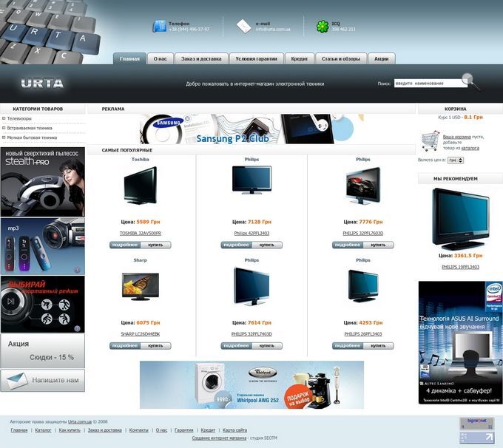503x448 pixels.
Task: Click Toshiba TV product image
Action: tap(141, 186)
